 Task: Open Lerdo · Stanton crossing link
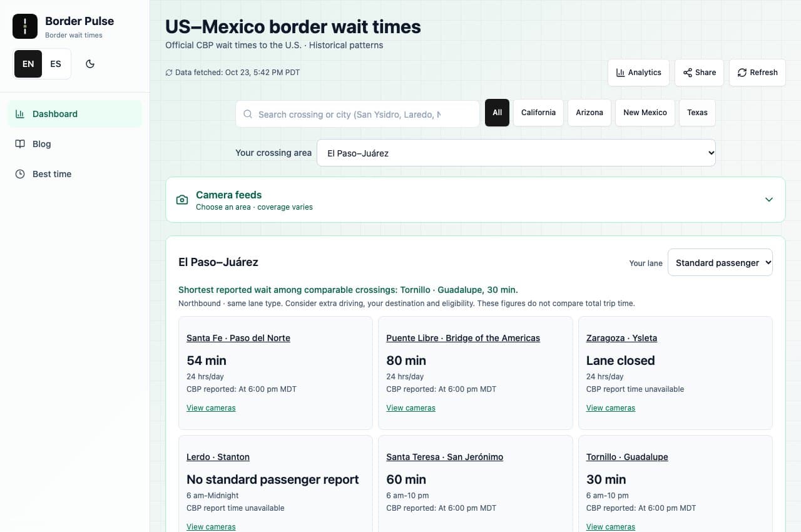point(218,457)
